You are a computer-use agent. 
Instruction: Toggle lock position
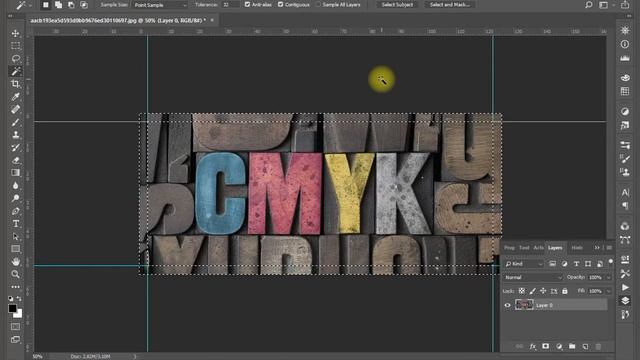[543, 291]
